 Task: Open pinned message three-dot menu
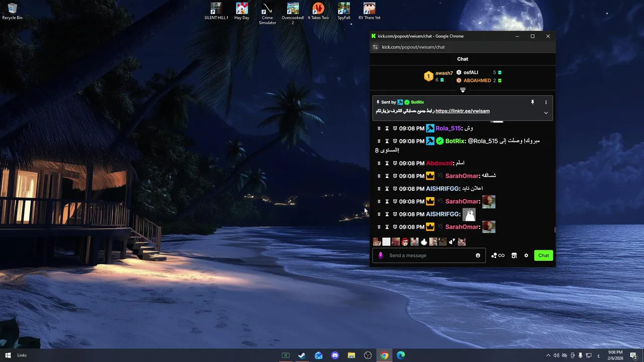tap(546, 102)
